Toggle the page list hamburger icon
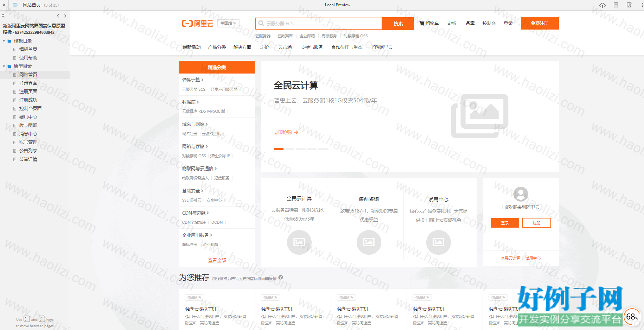 coord(15,5)
